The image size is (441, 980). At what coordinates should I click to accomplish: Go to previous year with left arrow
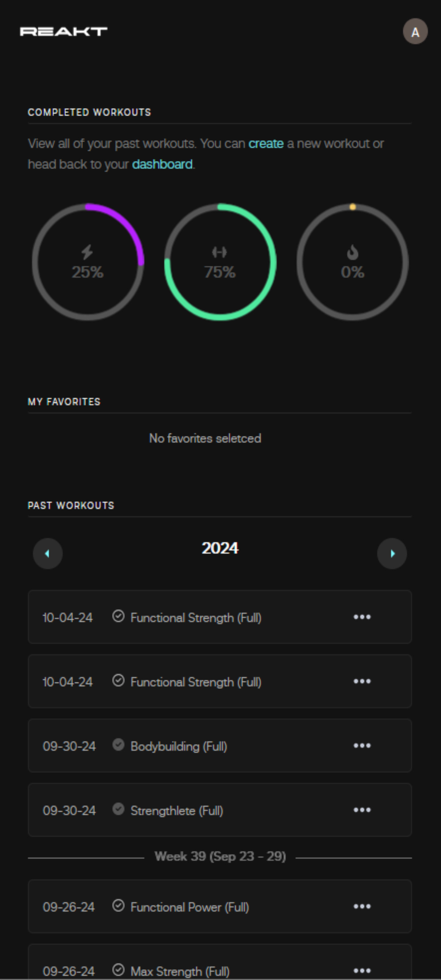47,553
